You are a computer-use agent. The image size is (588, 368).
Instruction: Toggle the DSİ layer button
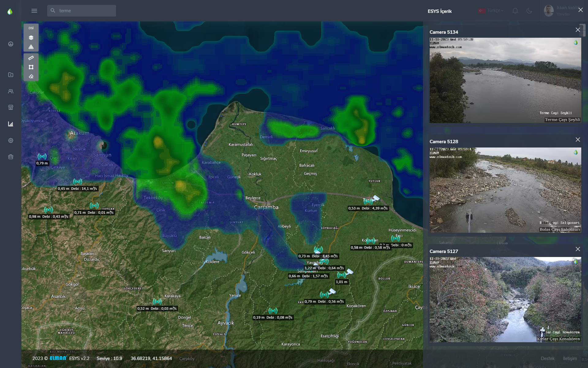tap(31, 28)
